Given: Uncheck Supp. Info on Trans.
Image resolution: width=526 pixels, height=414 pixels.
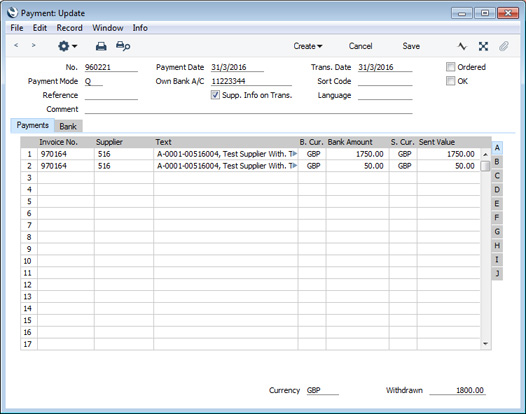Looking at the screenshot, I should (x=215, y=95).
